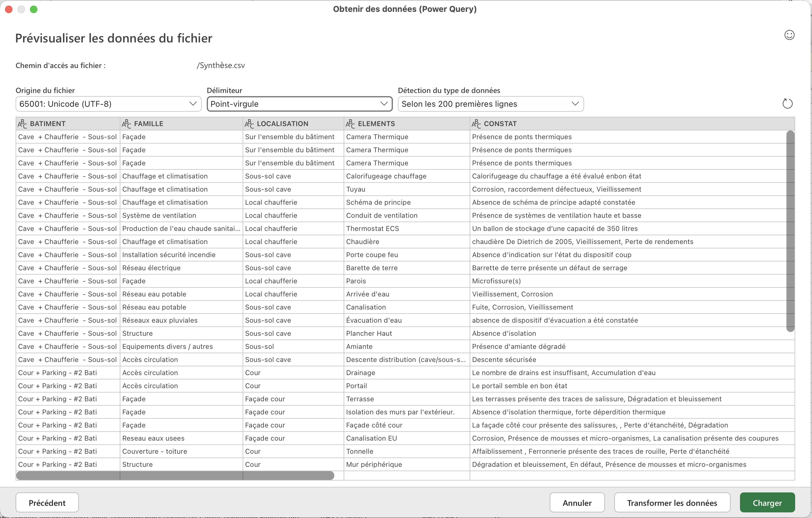812x518 pixels.
Task: Select the LOCALISATION column header
Action: (x=282, y=124)
